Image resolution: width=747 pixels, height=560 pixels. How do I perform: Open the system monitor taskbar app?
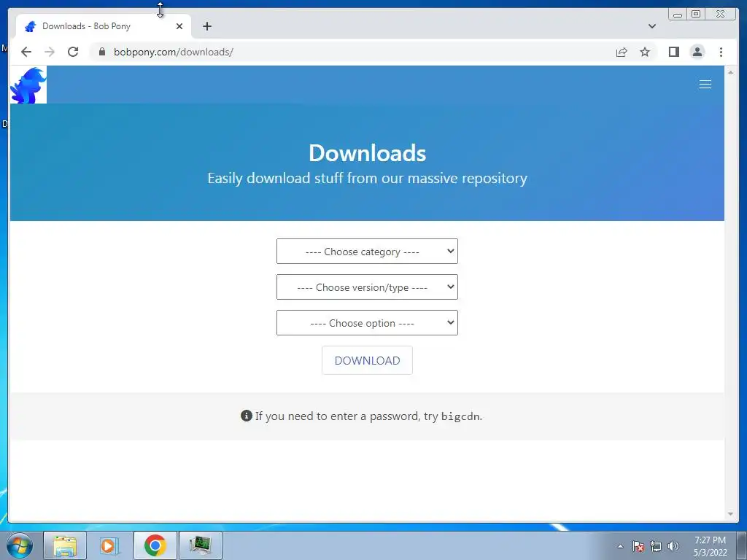click(x=200, y=545)
